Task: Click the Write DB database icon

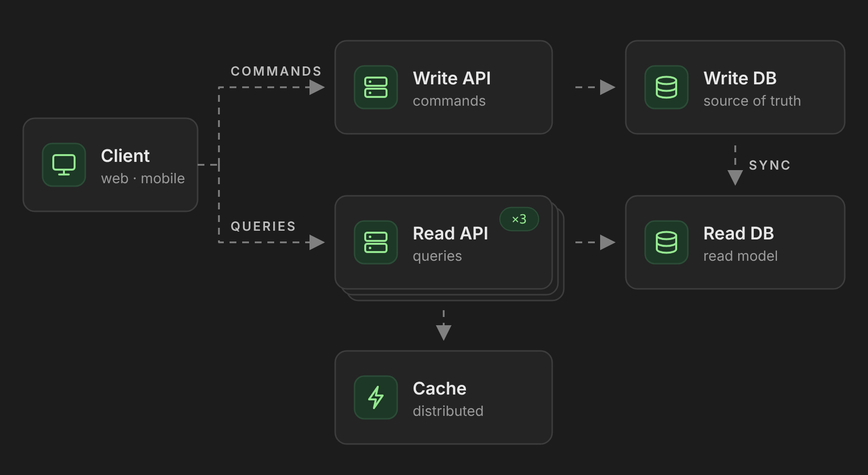Action: pyautogui.click(x=666, y=87)
